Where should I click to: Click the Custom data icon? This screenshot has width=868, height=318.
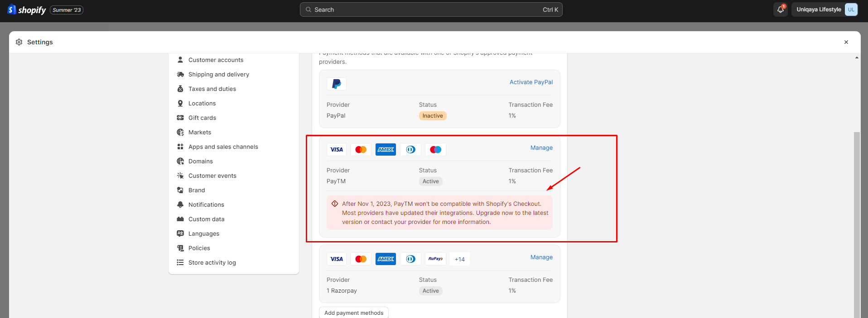(180, 219)
